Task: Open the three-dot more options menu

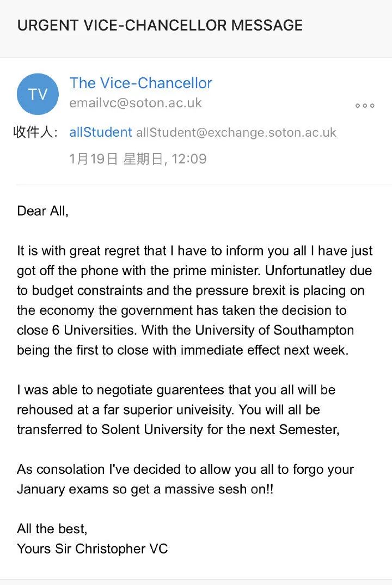Action: tap(365, 106)
